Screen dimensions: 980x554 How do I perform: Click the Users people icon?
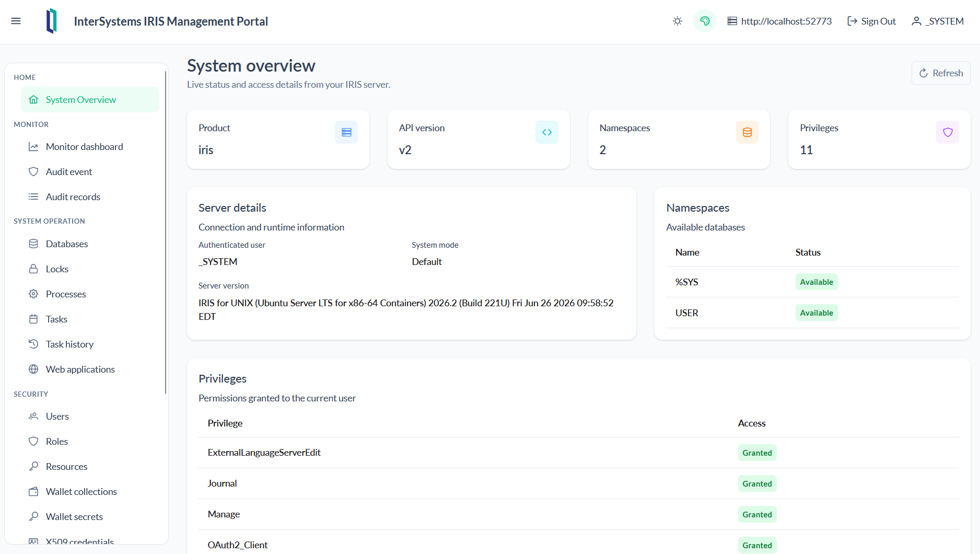(x=33, y=416)
